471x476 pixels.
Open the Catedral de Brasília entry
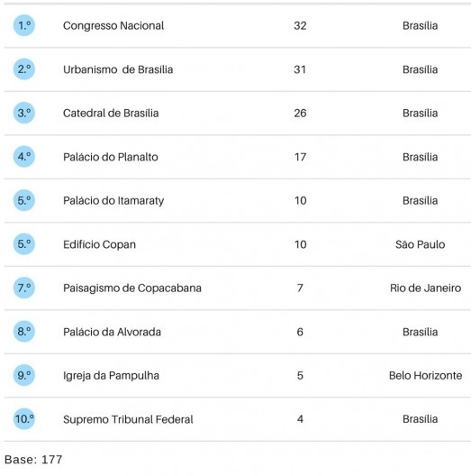point(111,114)
